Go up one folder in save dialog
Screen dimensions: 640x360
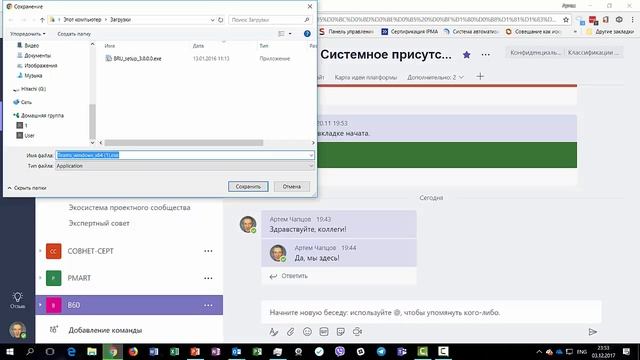click(x=42, y=20)
